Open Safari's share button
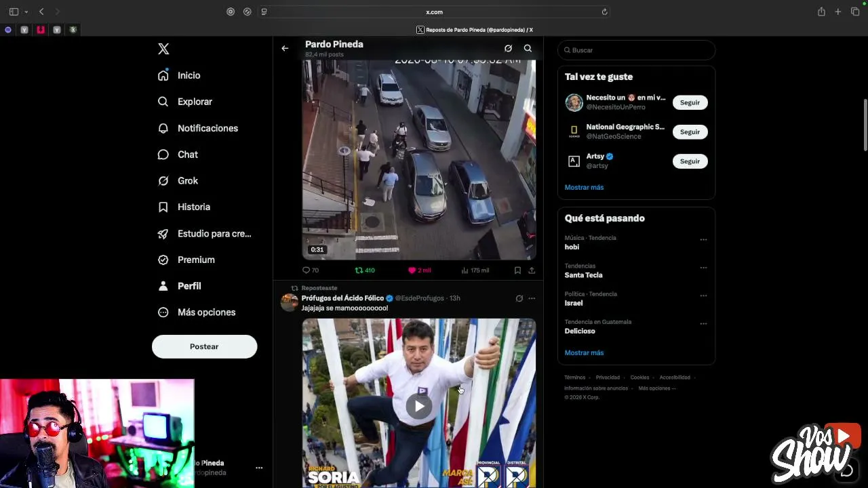This screenshot has height=488, width=868. click(821, 12)
